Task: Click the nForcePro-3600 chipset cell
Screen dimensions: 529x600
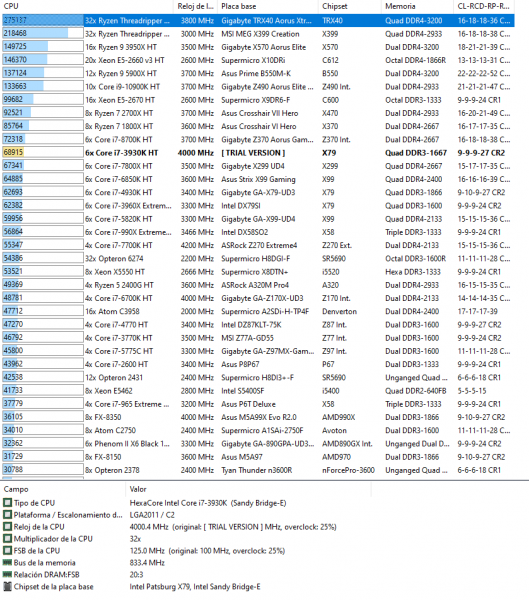Action: (348, 470)
